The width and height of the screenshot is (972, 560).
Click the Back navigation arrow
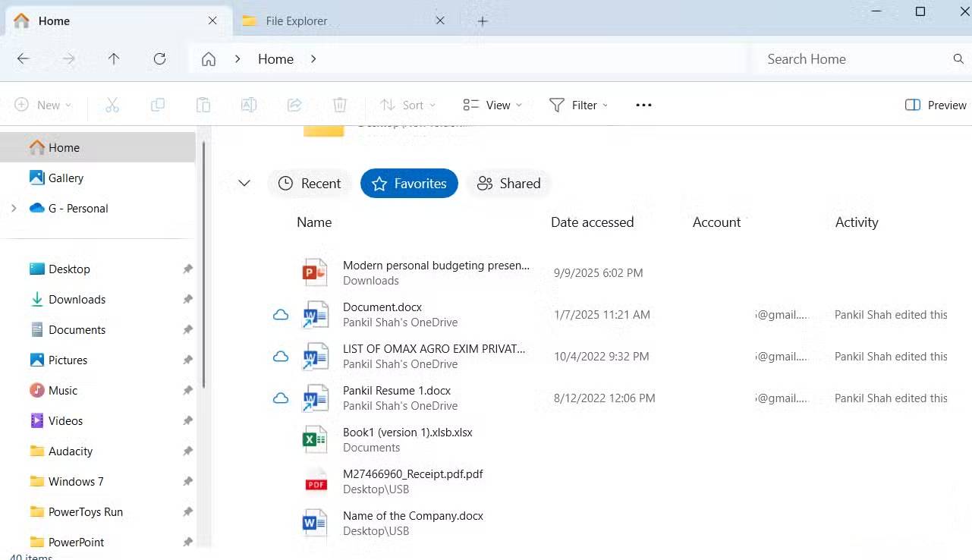coord(23,59)
